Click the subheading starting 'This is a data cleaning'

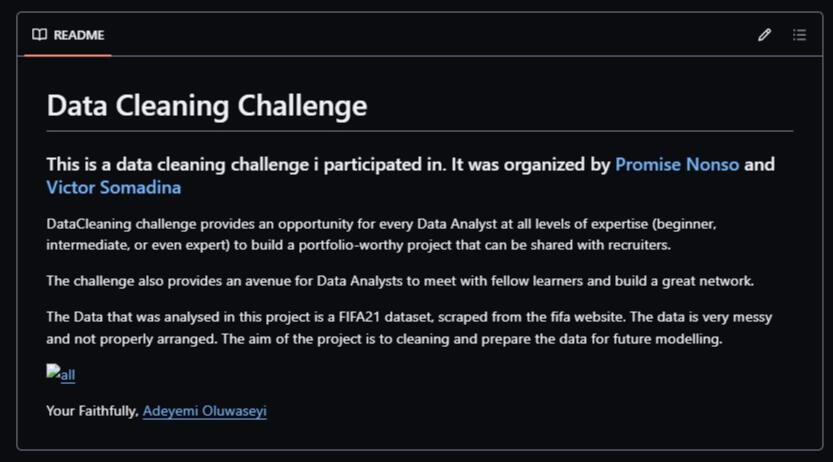pyautogui.click(x=410, y=176)
